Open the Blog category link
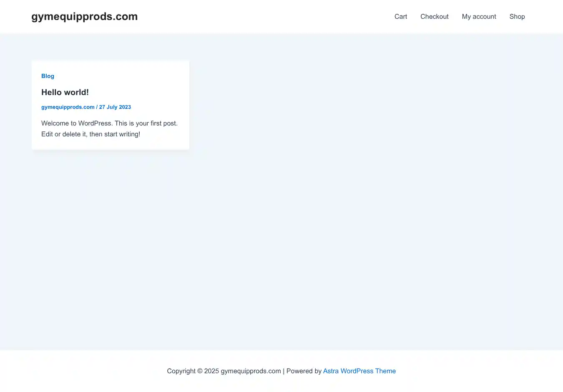Screen dimensions: 563x392 [48, 76]
